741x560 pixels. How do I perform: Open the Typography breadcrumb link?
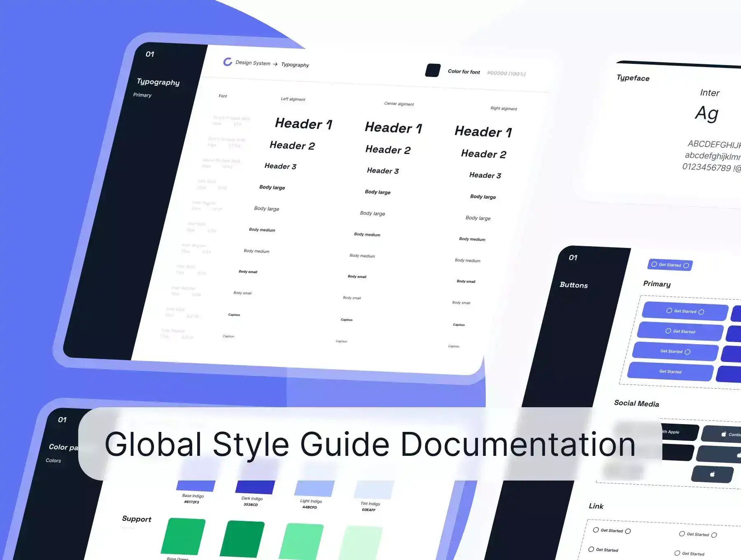point(295,65)
